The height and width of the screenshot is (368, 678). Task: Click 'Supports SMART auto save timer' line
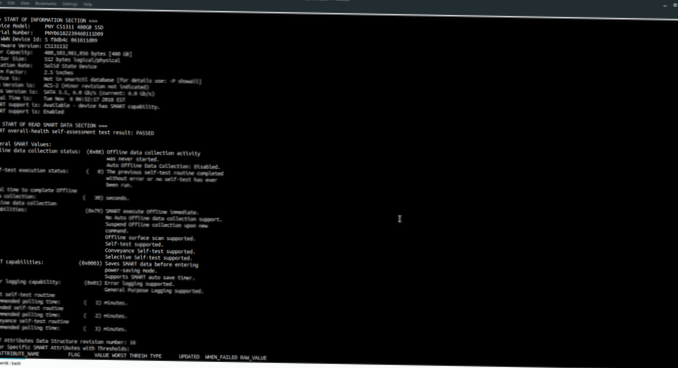tap(150, 277)
